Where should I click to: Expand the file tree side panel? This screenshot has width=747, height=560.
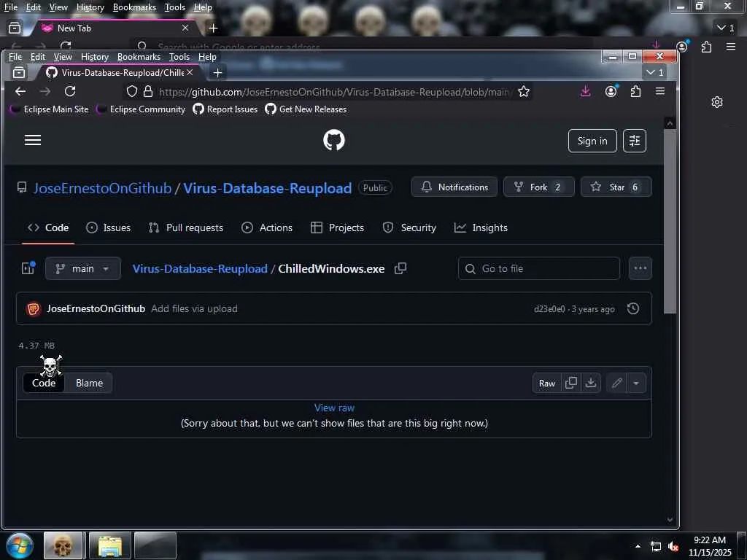(28, 268)
